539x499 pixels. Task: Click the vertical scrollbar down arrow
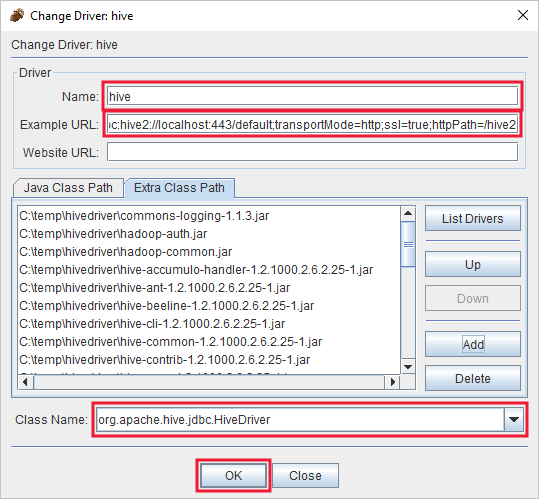click(x=408, y=367)
